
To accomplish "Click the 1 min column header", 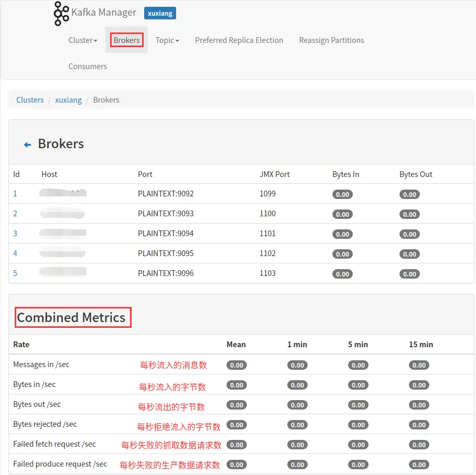I will 297,344.
